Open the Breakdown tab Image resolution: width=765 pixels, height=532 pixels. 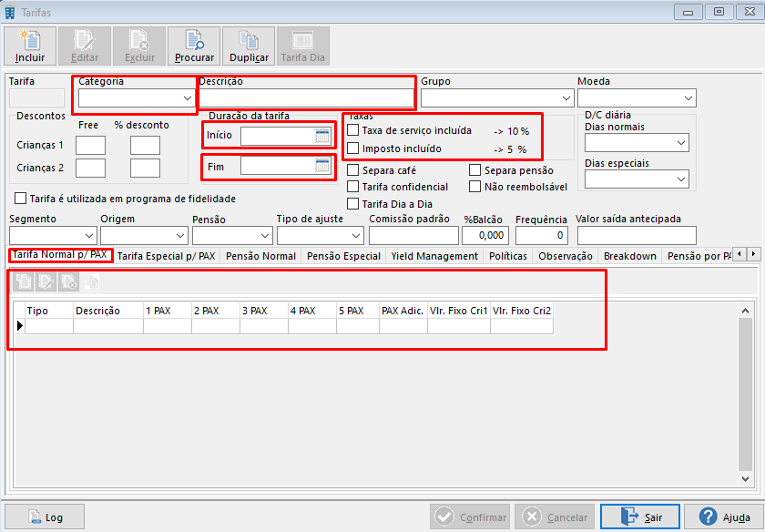[630, 256]
